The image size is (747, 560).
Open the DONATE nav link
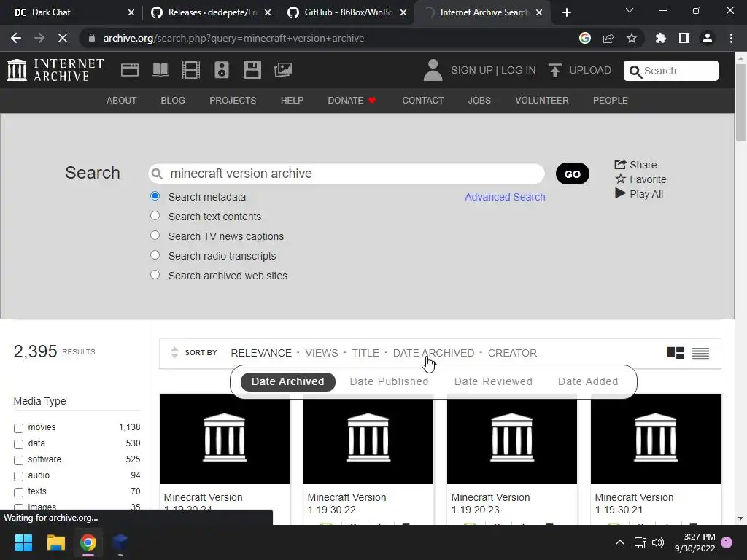coord(352,101)
